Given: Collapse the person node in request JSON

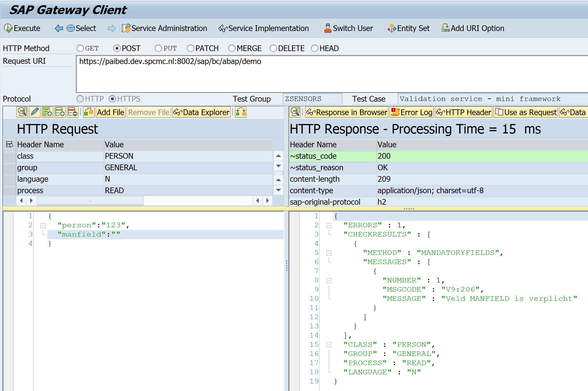Looking at the screenshot, I should pos(43,225).
